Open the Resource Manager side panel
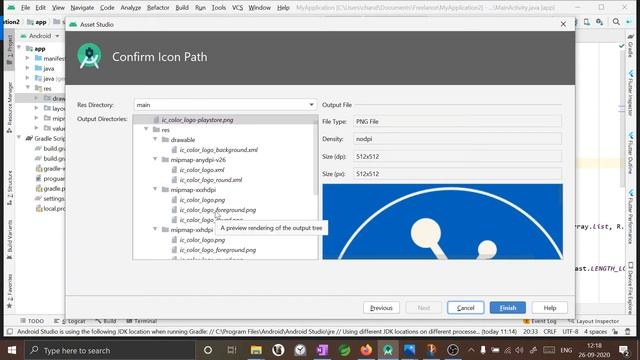 pyautogui.click(x=10, y=107)
